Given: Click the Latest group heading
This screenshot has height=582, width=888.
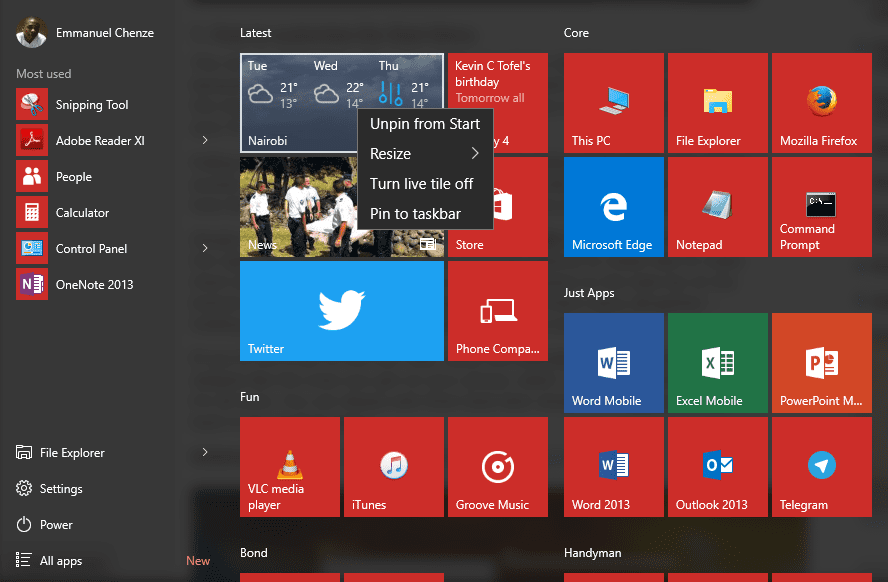Looking at the screenshot, I should pos(255,33).
